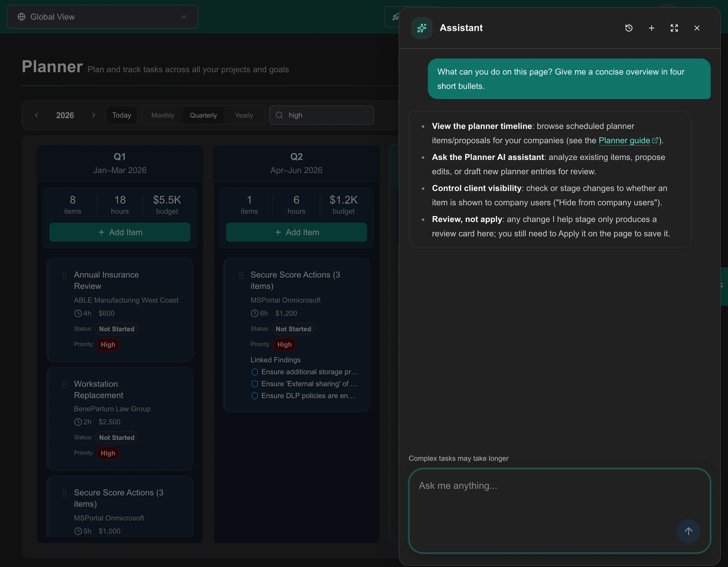Viewport: 728px width, 567px height.
Task: Switch to the Quarterly view
Action: 203,115
